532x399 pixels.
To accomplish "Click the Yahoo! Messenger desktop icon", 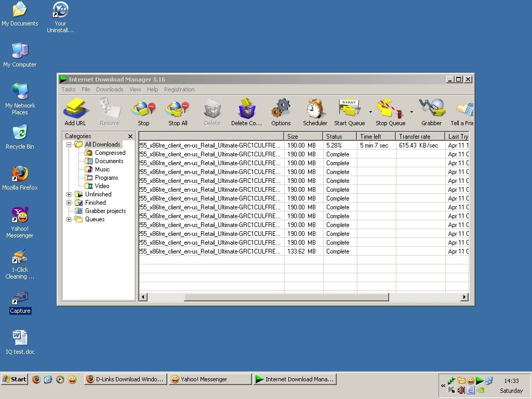I will pos(20,222).
